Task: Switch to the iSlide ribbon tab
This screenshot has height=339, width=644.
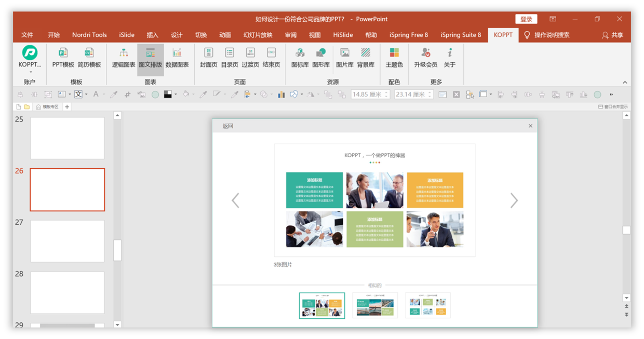Action: (127, 35)
